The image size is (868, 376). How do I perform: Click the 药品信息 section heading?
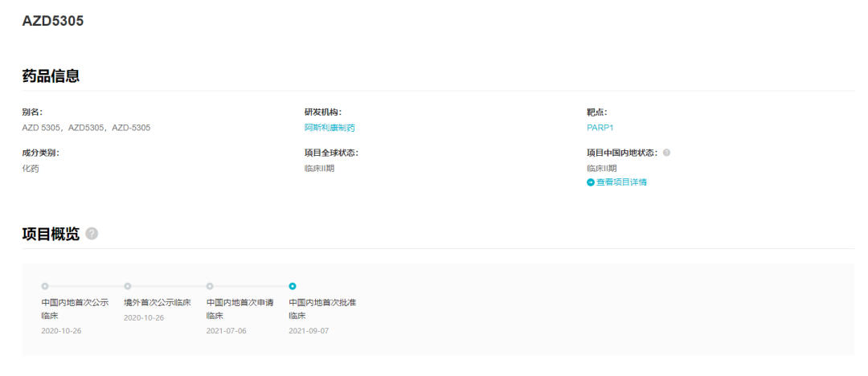click(x=51, y=76)
